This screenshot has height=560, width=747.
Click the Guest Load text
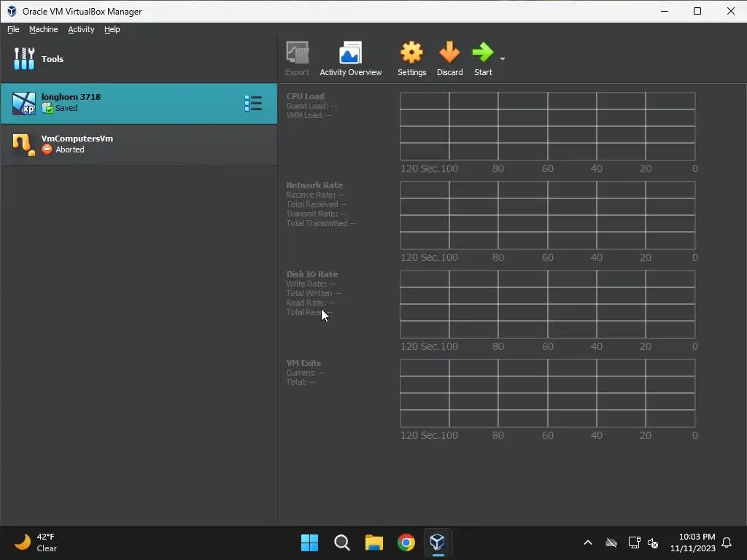click(311, 106)
